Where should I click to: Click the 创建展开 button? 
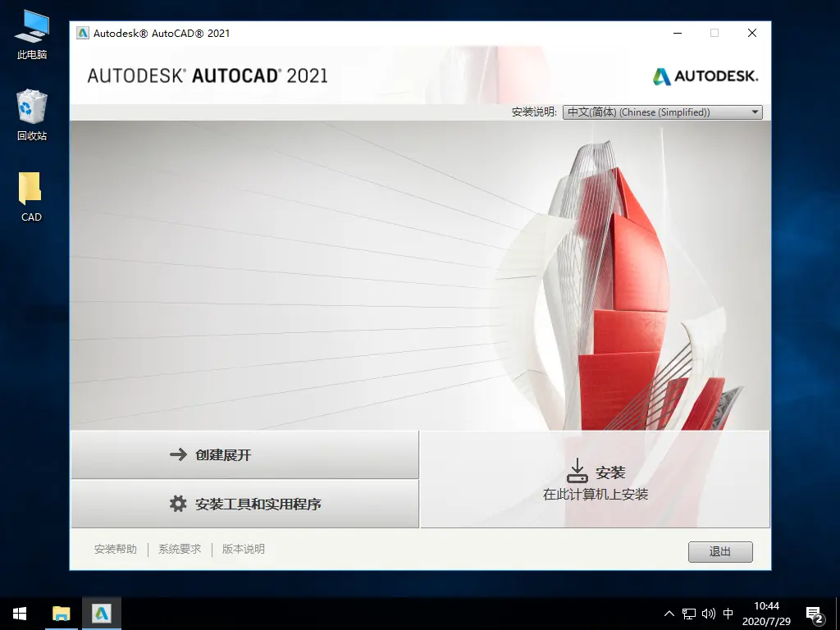(244, 454)
